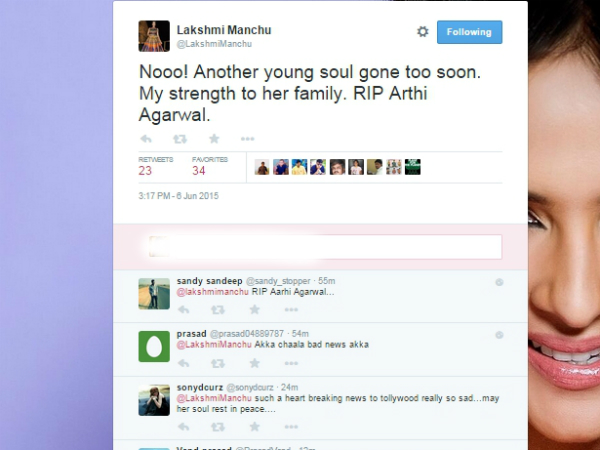Reply to sonydcurz's comment
The width and height of the screenshot is (600, 450).
(184, 426)
